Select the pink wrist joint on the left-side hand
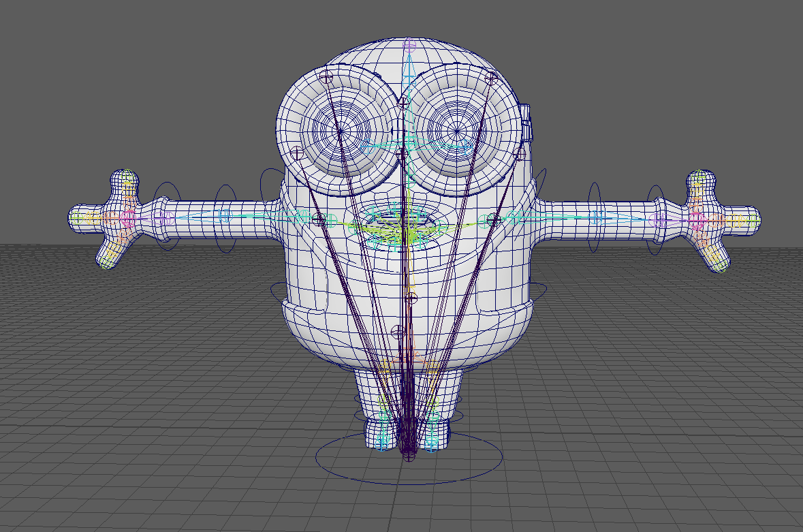 pyautogui.click(x=127, y=218)
